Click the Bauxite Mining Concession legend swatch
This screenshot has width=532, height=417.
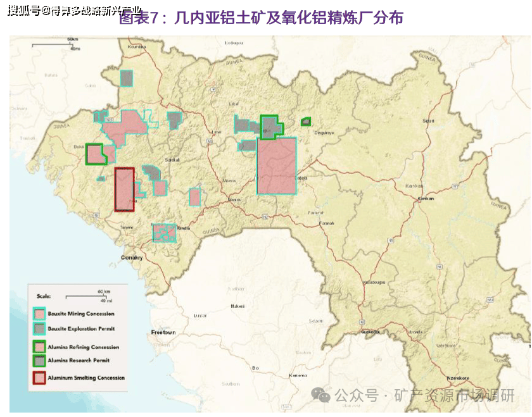39,314
